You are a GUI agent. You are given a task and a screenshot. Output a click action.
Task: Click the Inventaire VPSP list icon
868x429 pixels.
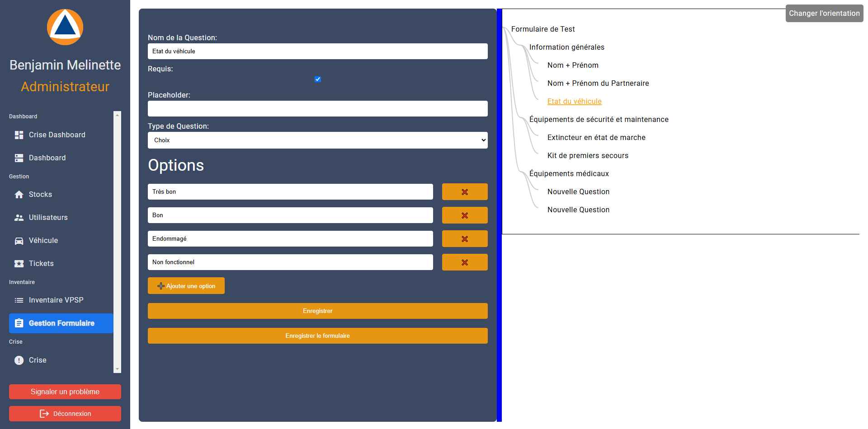point(19,300)
